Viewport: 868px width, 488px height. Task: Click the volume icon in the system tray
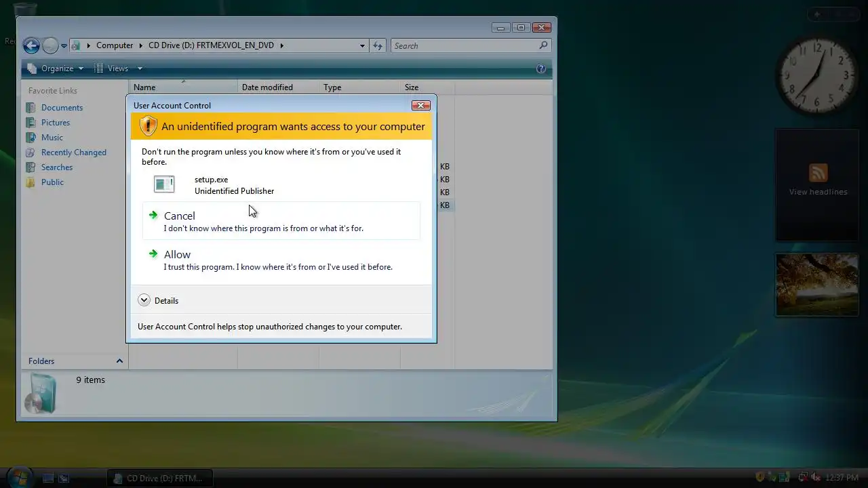pyautogui.click(x=815, y=478)
